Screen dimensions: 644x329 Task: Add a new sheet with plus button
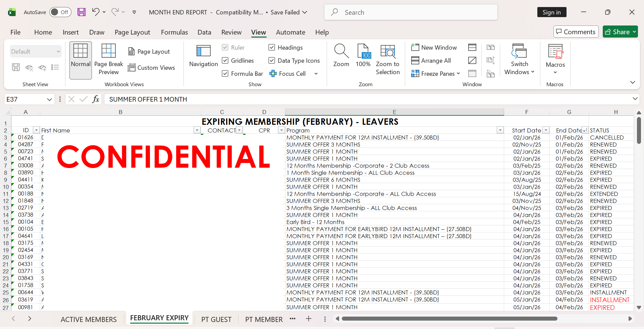pos(309,319)
